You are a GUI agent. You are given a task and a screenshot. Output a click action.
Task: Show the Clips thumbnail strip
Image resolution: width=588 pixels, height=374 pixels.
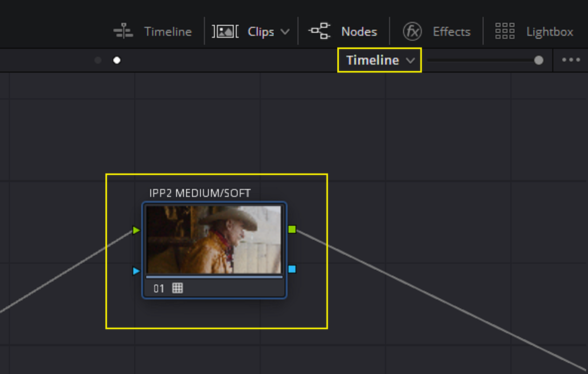click(x=243, y=32)
